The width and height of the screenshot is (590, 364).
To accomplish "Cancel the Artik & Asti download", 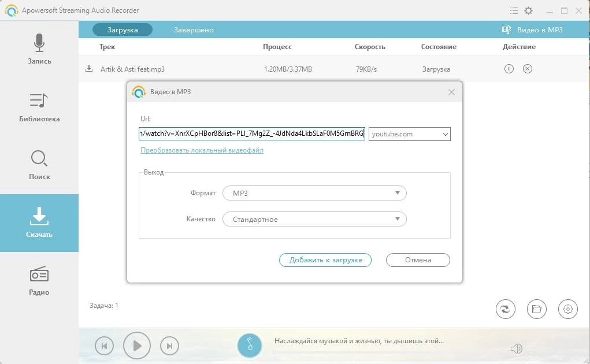I will (528, 69).
